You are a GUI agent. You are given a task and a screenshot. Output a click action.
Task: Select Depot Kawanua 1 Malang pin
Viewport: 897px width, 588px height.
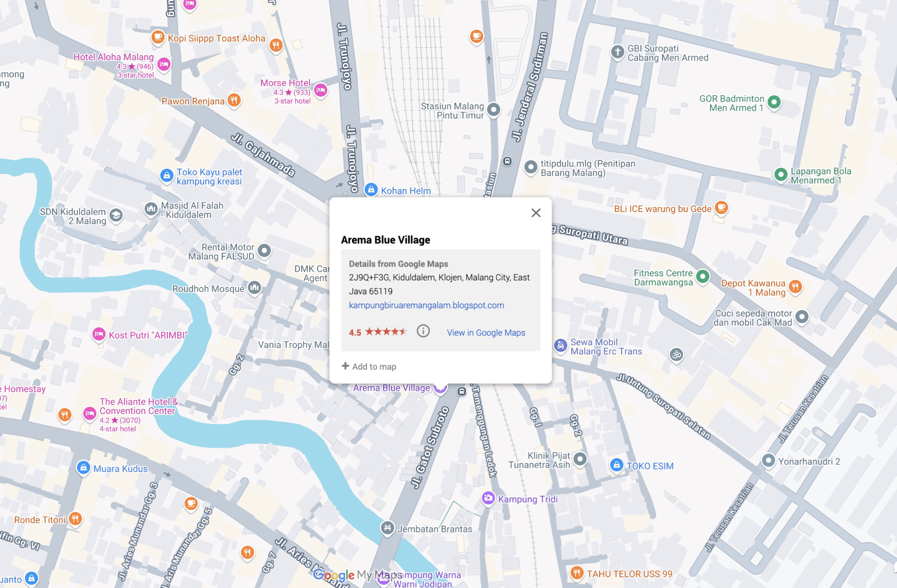795,286
